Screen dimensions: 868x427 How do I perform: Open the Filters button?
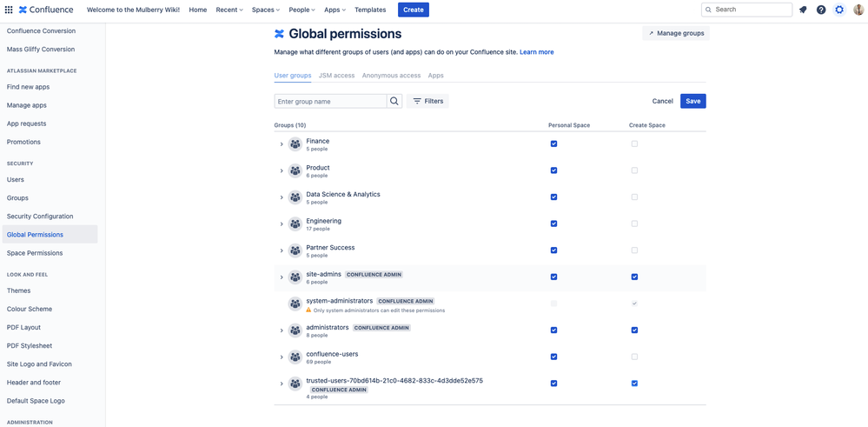point(427,101)
